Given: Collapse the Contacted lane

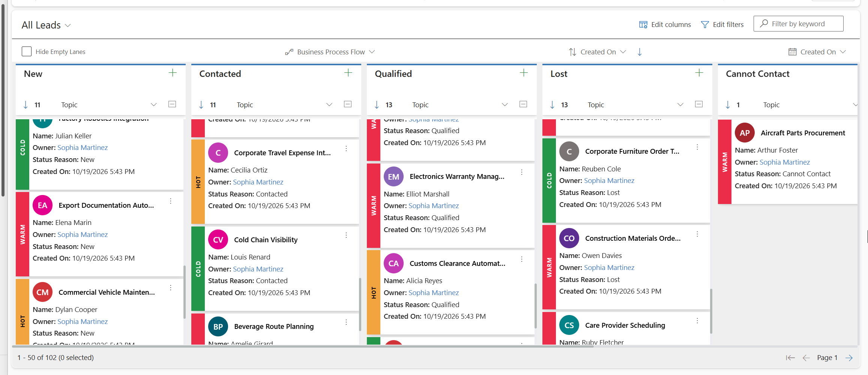Looking at the screenshot, I should point(348,104).
